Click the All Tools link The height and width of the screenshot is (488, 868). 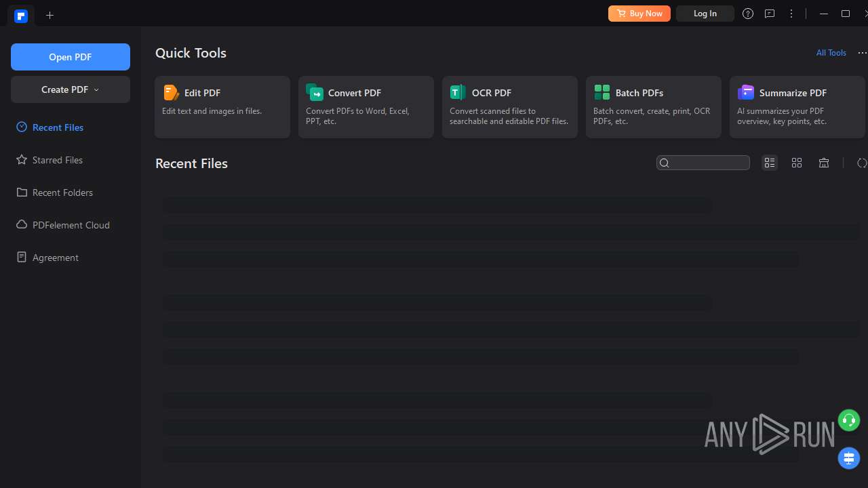pos(831,53)
